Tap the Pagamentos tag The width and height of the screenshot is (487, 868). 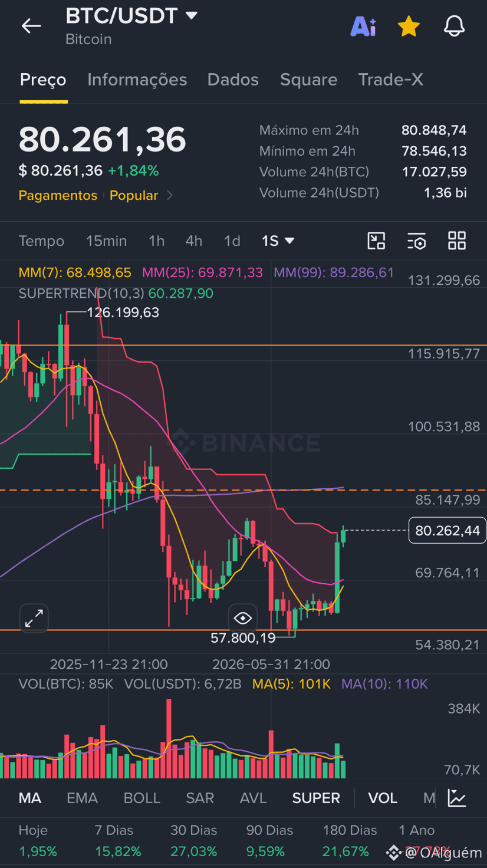pos(58,195)
